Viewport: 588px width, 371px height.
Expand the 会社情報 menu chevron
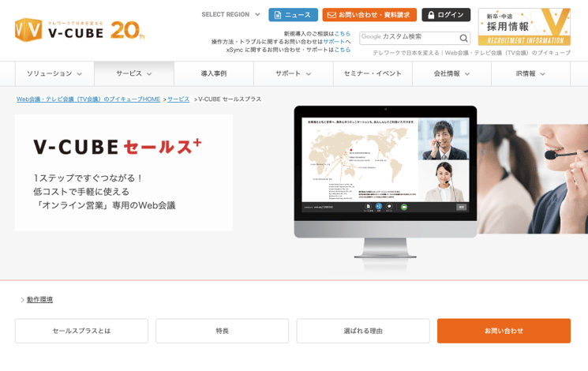pyautogui.click(x=467, y=74)
